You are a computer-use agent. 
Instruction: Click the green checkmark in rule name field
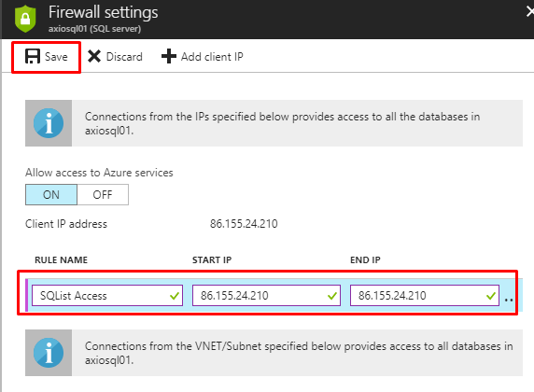click(175, 296)
